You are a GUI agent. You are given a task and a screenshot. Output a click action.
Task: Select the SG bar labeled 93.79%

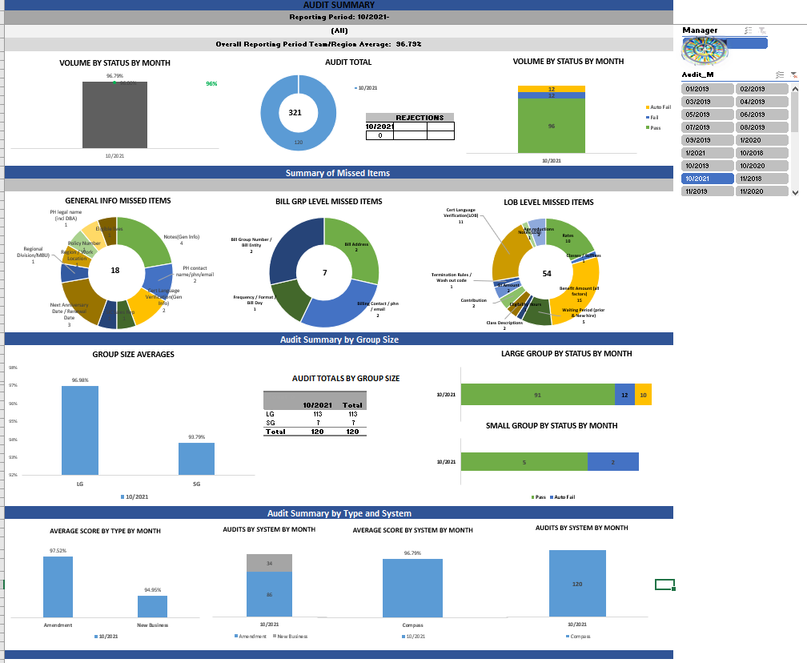tap(197, 459)
